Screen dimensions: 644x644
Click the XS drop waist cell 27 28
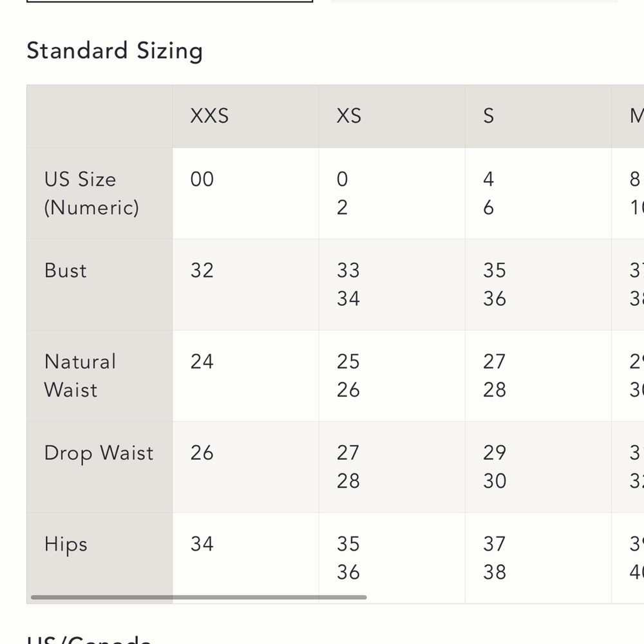(x=392, y=466)
